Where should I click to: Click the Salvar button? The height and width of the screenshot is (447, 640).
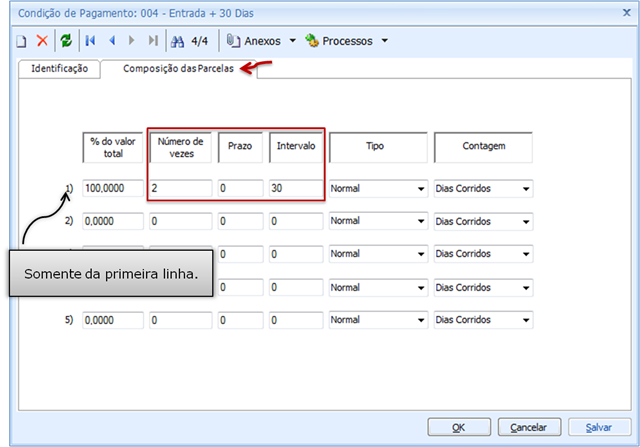(x=599, y=427)
